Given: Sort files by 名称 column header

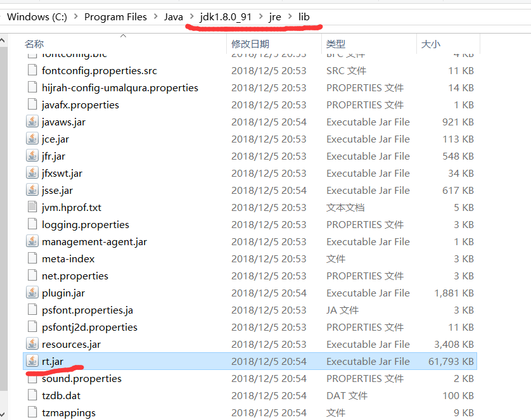Looking at the screenshot, I should pos(34,44).
